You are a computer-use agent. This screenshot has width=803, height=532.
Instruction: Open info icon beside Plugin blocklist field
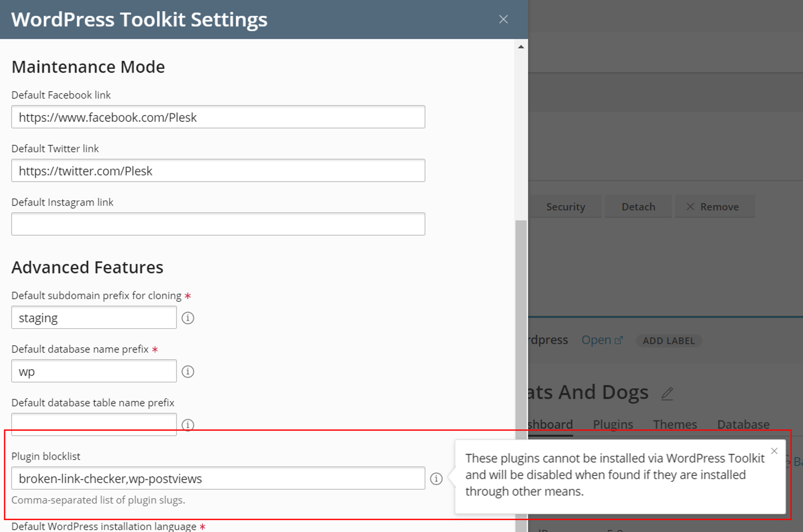coord(436,478)
